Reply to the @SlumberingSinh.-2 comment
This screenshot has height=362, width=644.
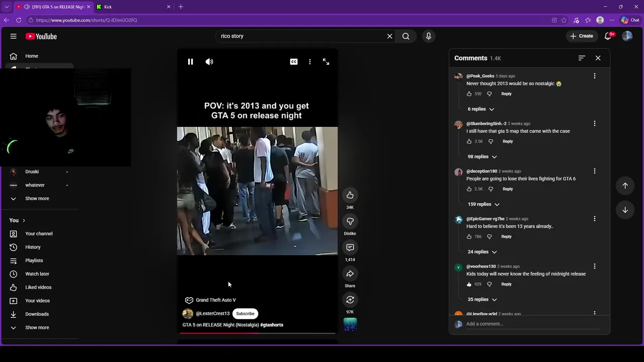pyautogui.click(x=508, y=142)
